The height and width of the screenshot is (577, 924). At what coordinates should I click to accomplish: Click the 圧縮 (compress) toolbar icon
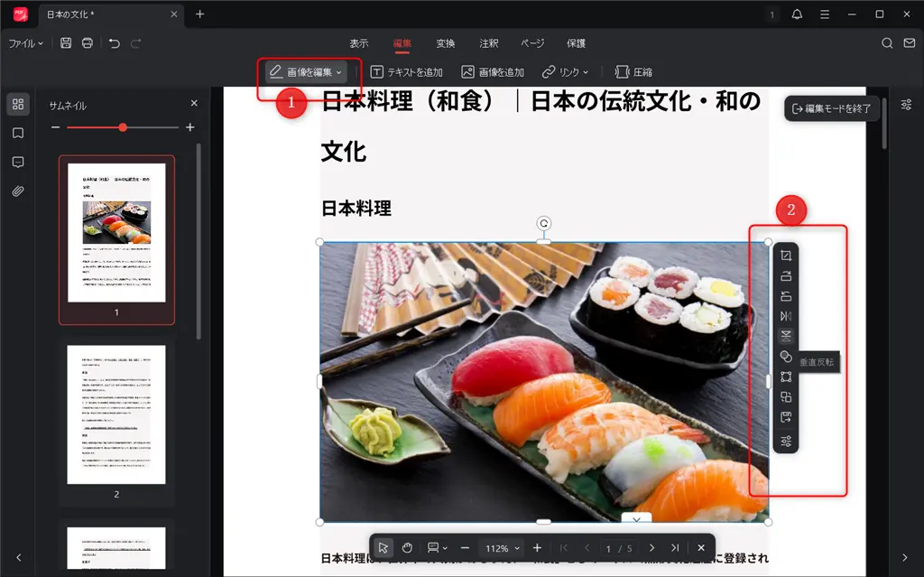point(634,71)
